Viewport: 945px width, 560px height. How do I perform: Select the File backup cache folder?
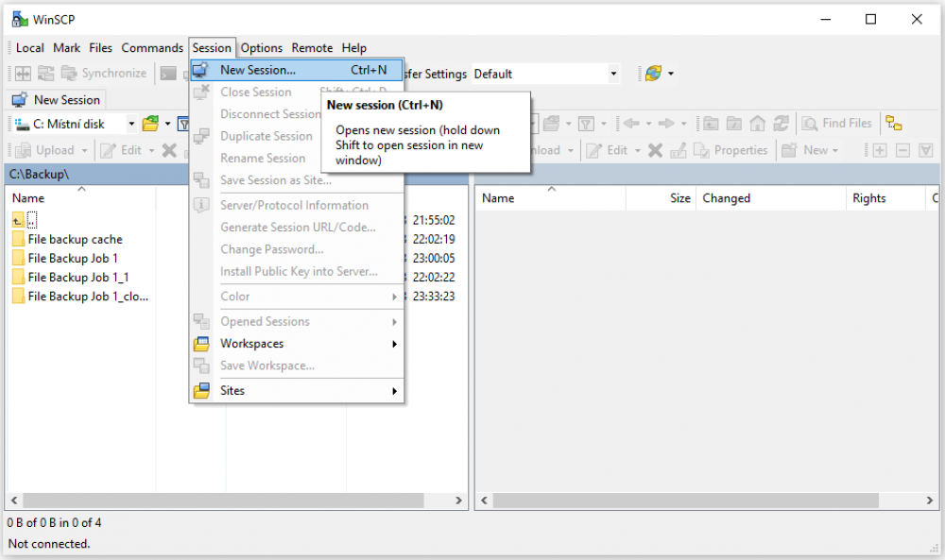[75, 240]
